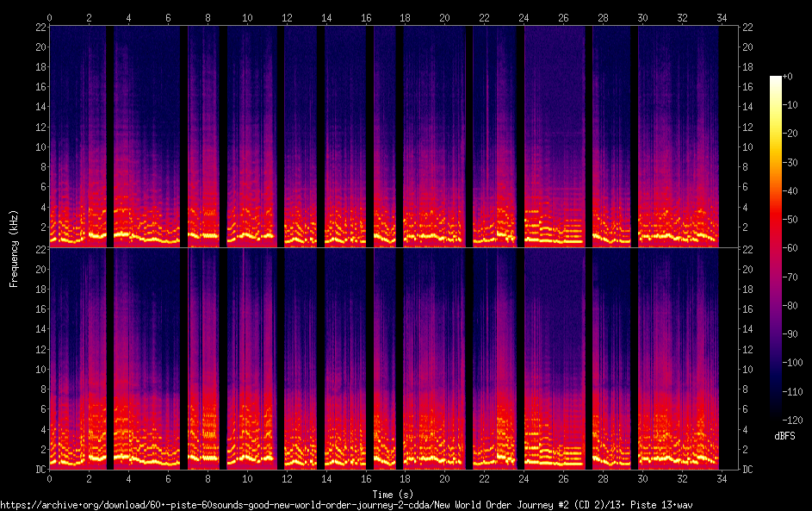The image size is (812, 511).
Task: Click the "-110" value on the dBFS scale
Action: [x=792, y=392]
